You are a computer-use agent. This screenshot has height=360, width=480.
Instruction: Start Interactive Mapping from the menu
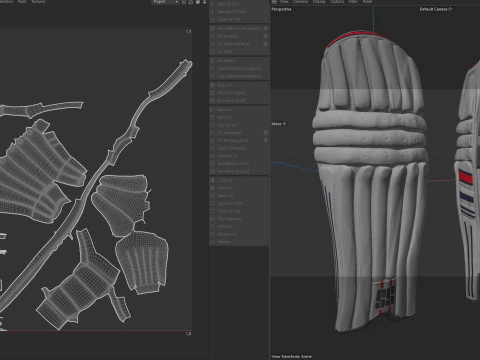[x=239, y=68]
